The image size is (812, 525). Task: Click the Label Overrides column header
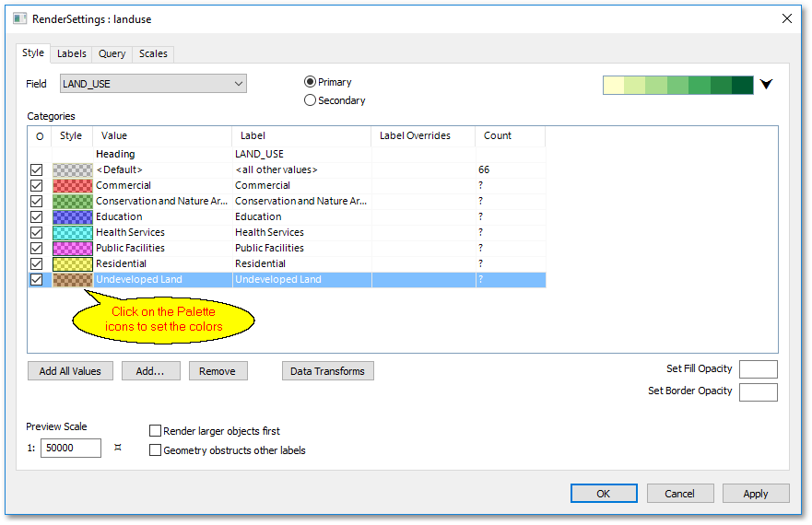pyautogui.click(x=423, y=135)
